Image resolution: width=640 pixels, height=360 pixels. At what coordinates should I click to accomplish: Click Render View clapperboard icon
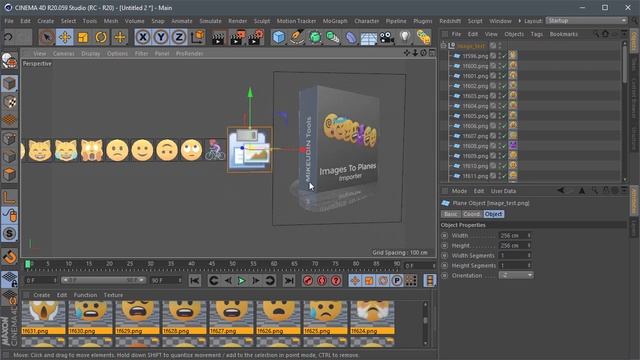pos(218,38)
